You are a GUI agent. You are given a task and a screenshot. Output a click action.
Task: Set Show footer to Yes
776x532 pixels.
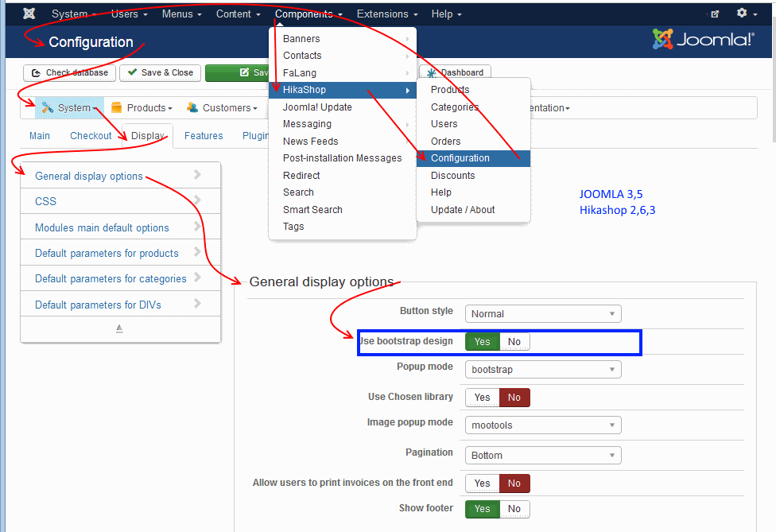[x=482, y=509]
